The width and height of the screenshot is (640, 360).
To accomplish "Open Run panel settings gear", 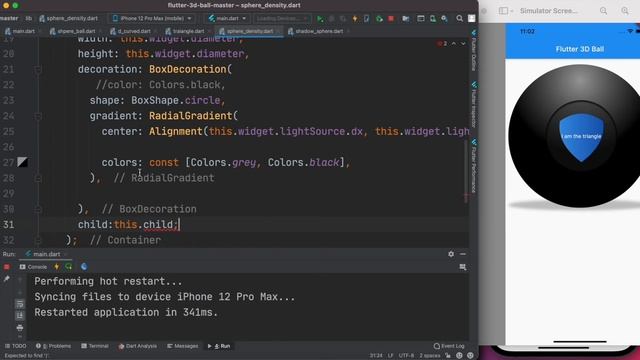I will tap(451, 254).
